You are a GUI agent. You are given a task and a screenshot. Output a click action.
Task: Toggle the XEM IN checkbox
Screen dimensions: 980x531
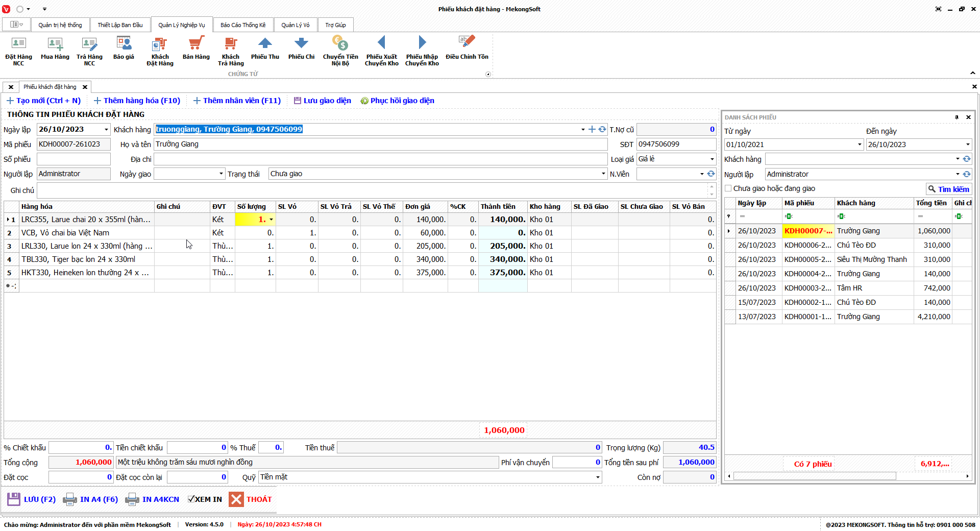point(191,499)
